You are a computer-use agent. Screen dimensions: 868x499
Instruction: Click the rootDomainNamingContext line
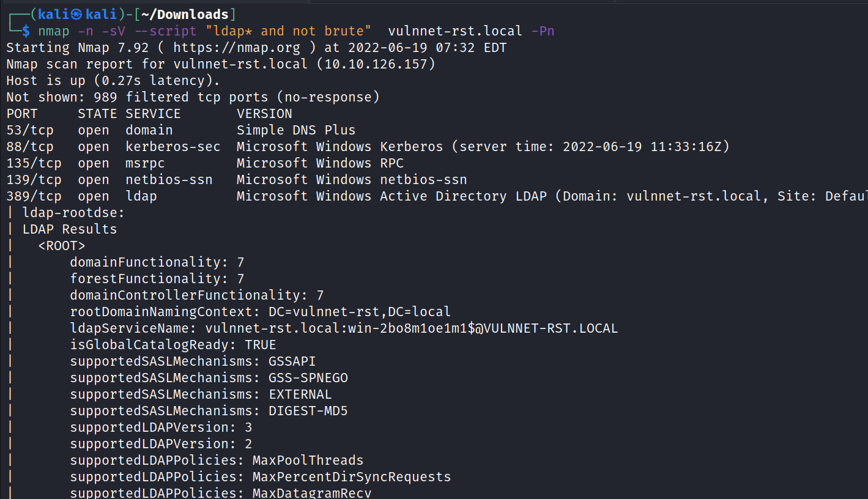(x=260, y=312)
